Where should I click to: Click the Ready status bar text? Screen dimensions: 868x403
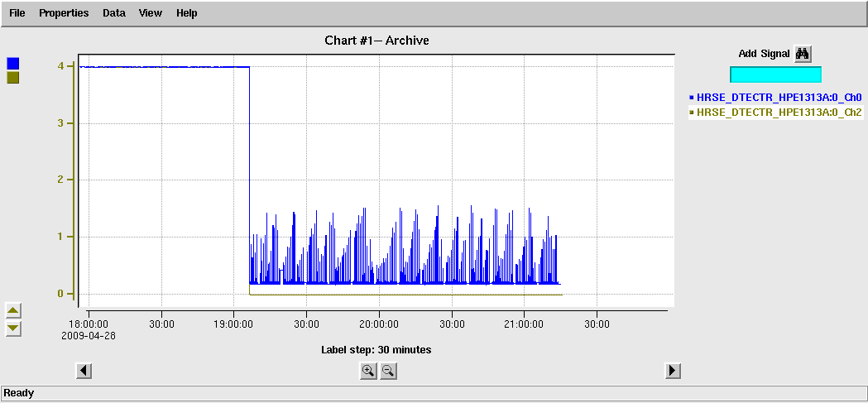(19, 393)
